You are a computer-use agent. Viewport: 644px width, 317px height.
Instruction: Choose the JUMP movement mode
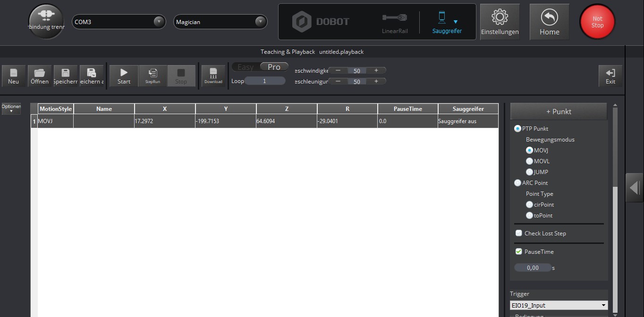point(529,172)
